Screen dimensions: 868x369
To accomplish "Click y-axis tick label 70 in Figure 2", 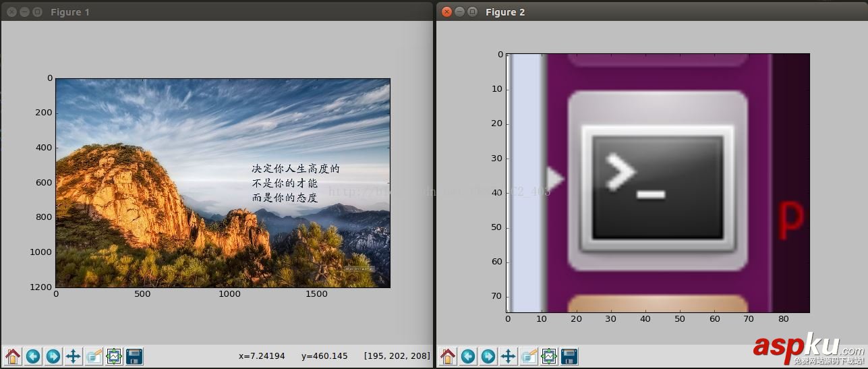I will click(497, 296).
